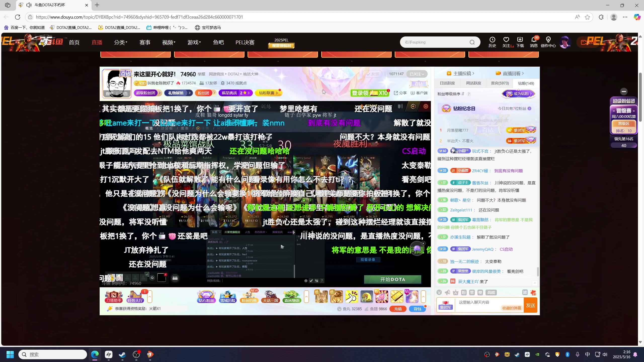The width and height of the screenshot is (644, 362).
Task: Click the 举报 report link
Action: (202, 74)
